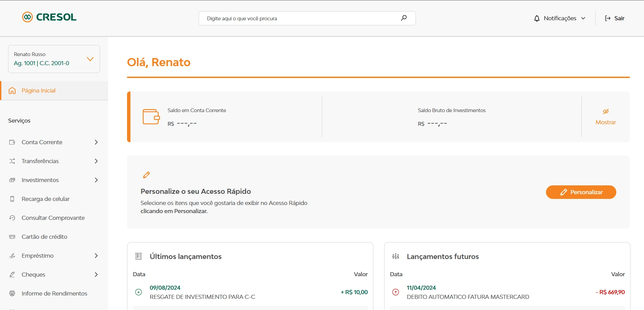Expand the Conta Corrente submenu chevron
The image size is (644, 310).
tap(96, 142)
